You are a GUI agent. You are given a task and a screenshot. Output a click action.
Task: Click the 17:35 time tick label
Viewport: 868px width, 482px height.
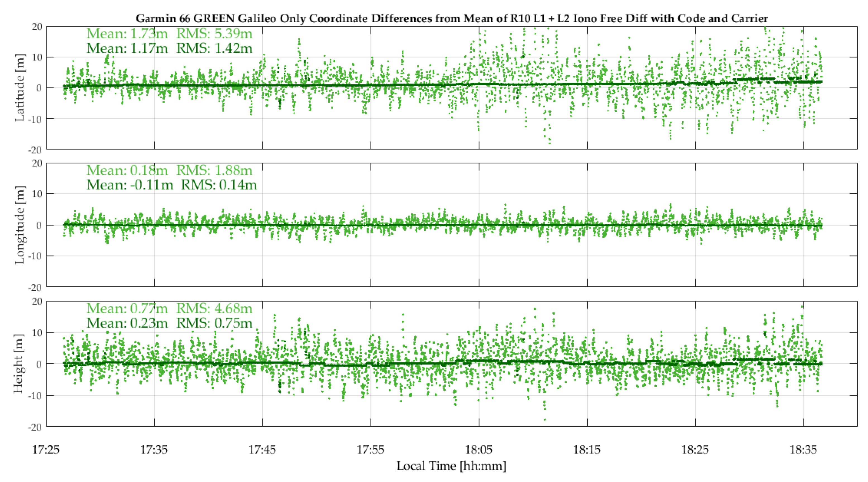[x=154, y=450]
